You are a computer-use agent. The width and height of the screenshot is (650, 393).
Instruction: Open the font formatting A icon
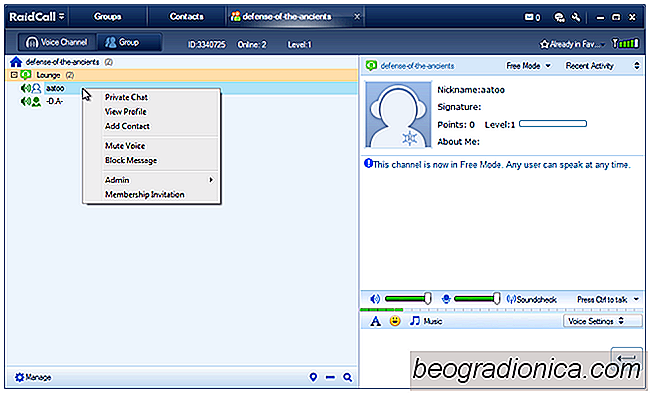click(x=375, y=321)
